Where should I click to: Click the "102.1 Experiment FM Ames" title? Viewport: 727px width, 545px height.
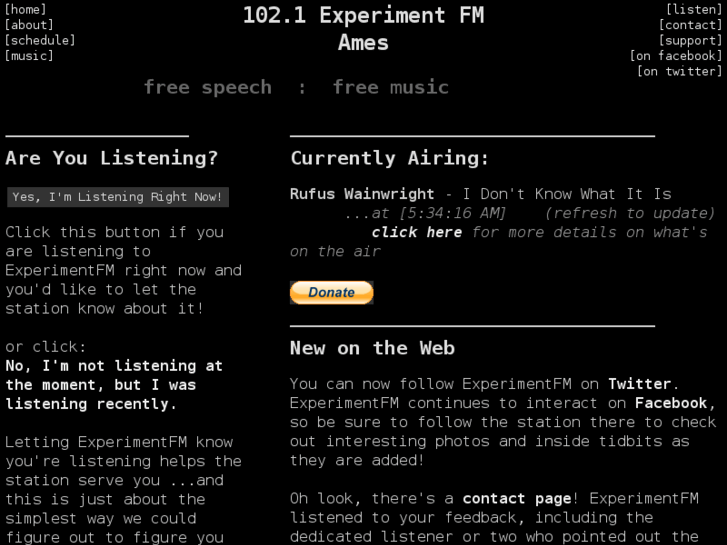click(x=364, y=29)
